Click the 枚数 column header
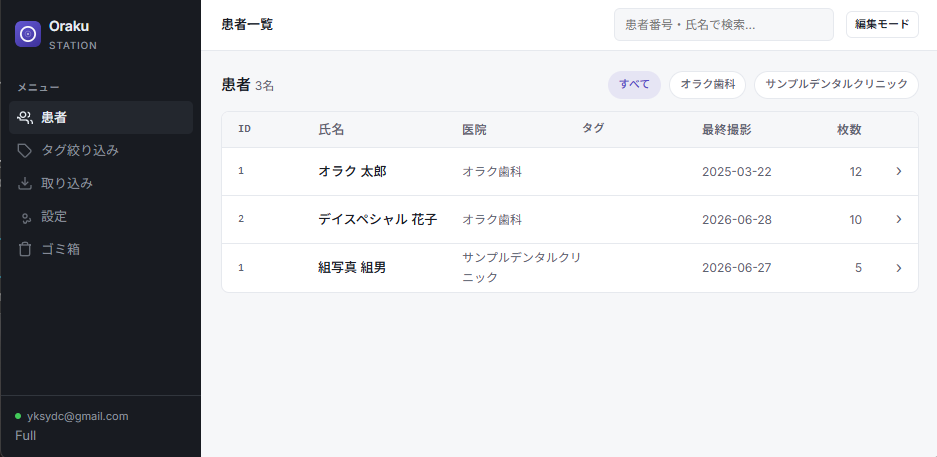 tap(849, 130)
